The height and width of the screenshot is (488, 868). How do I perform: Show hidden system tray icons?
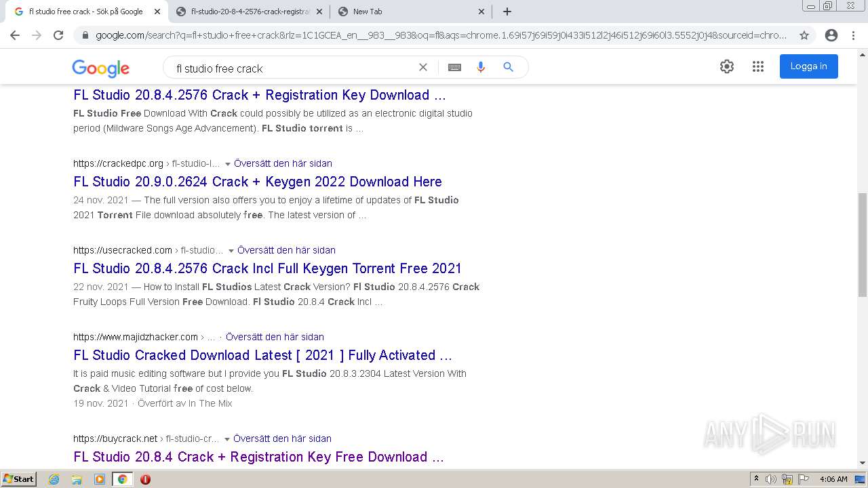[756, 479]
